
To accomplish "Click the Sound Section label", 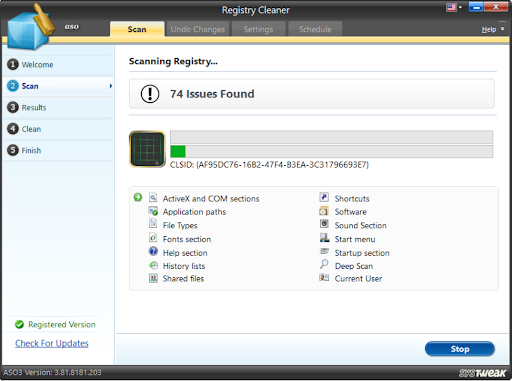I will pos(360,226).
